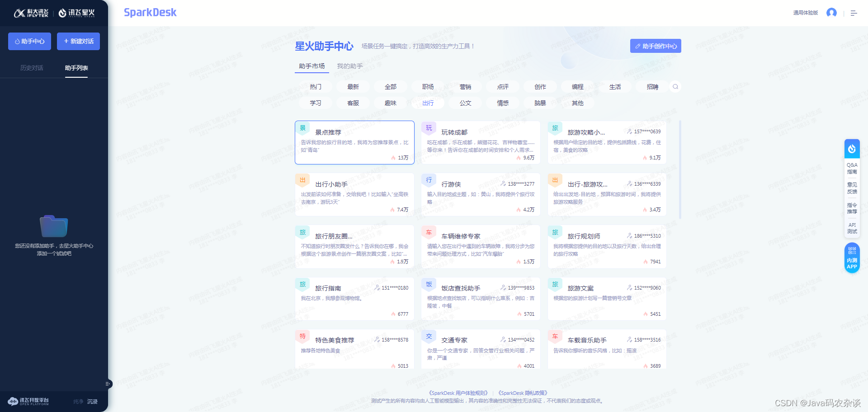This screenshot has height=412, width=868.
Task: Select the 营销 category filter
Action: pos(465,87)
